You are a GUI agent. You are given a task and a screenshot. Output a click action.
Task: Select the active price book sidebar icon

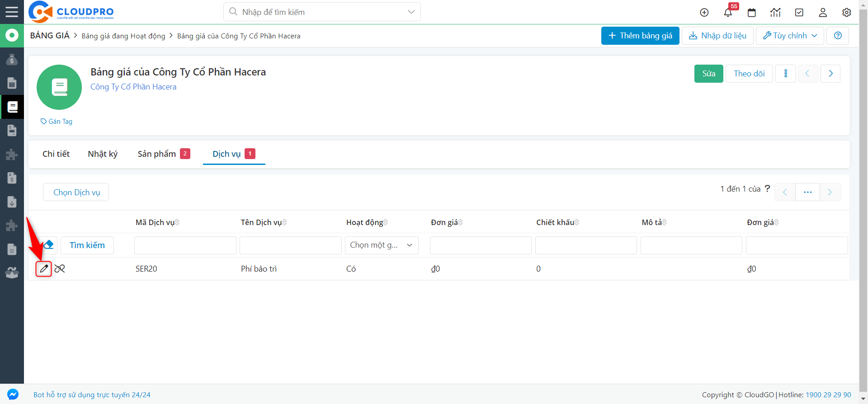pyautogui.click(x=12, y=107)
